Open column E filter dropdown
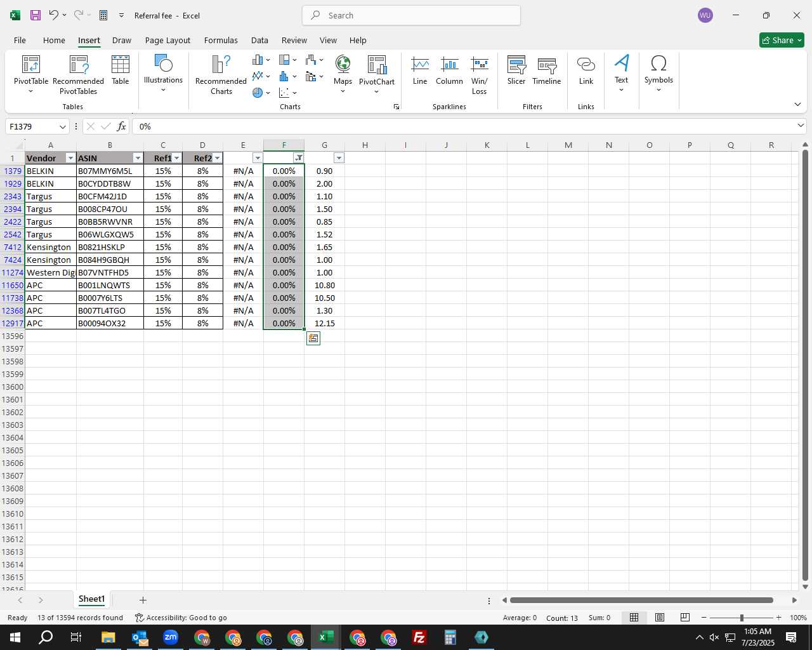The width and height of the screenshot is (812, 650). tap(258, 158)
